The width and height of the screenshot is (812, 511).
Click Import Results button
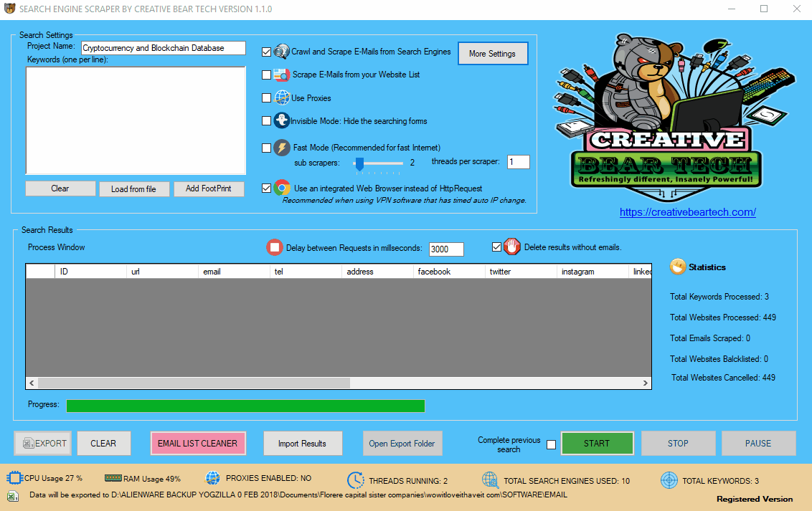303,443
